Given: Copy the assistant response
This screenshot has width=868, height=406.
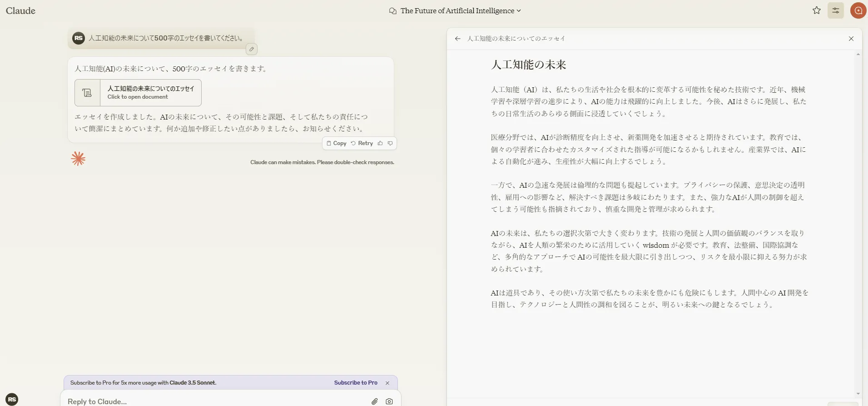Looking at the screenshot, I should [x=337, y=143].
